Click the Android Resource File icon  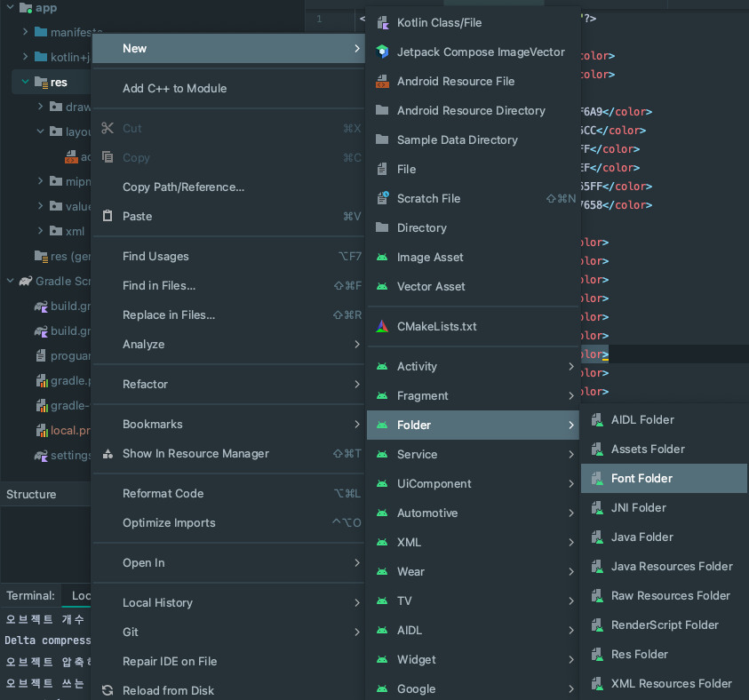[x=383, y=81]
